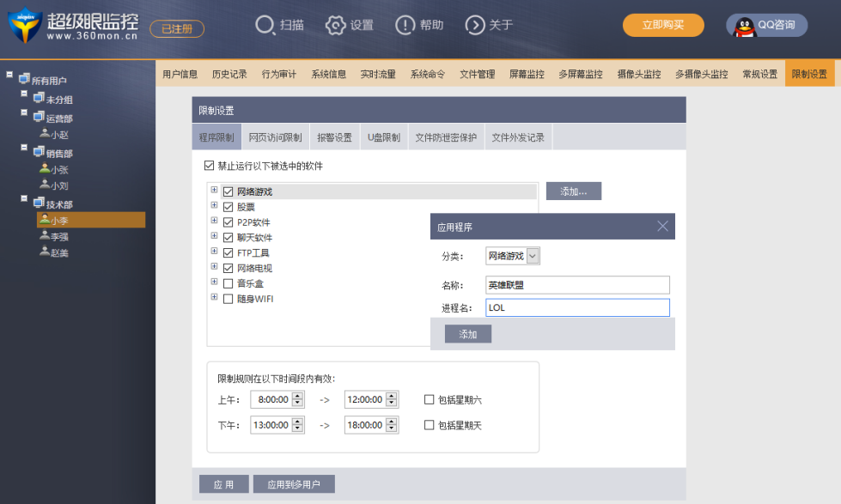Close the 应用程序 dialog
Screen dimensions: 841x504
[x=662, y=227]
